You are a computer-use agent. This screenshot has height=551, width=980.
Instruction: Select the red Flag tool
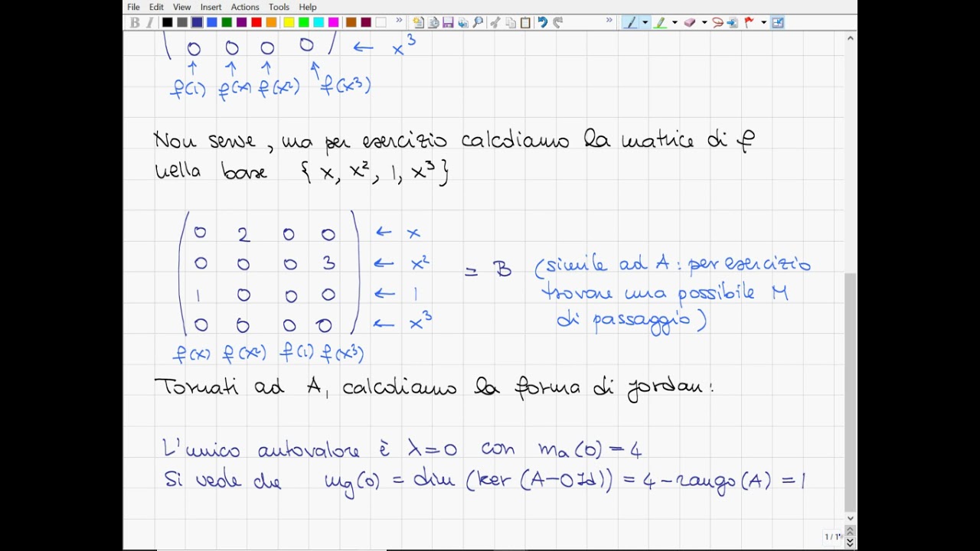click(749, 22)
